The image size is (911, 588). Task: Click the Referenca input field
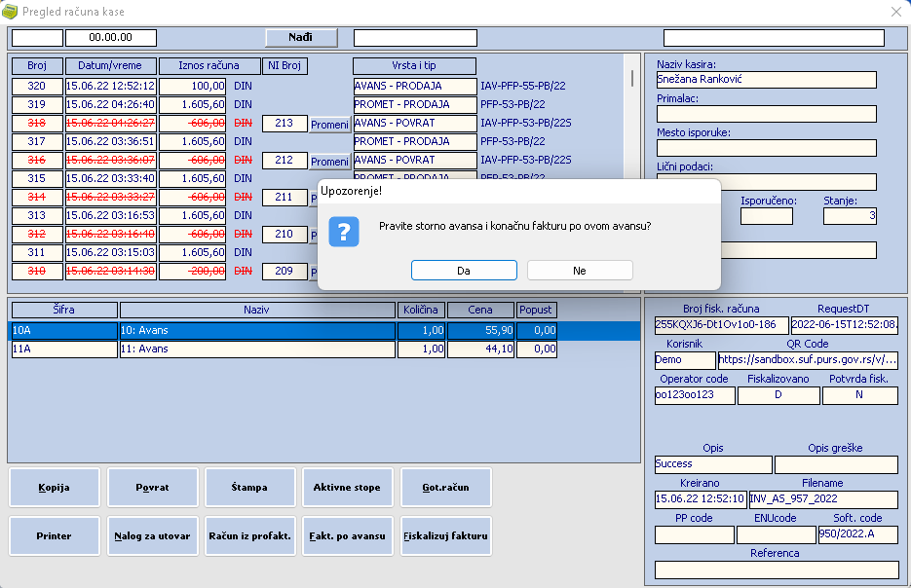(x=777, y=570)
